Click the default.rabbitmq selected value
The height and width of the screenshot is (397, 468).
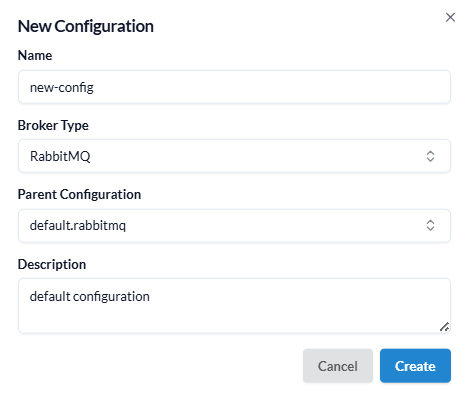point(78,226)
